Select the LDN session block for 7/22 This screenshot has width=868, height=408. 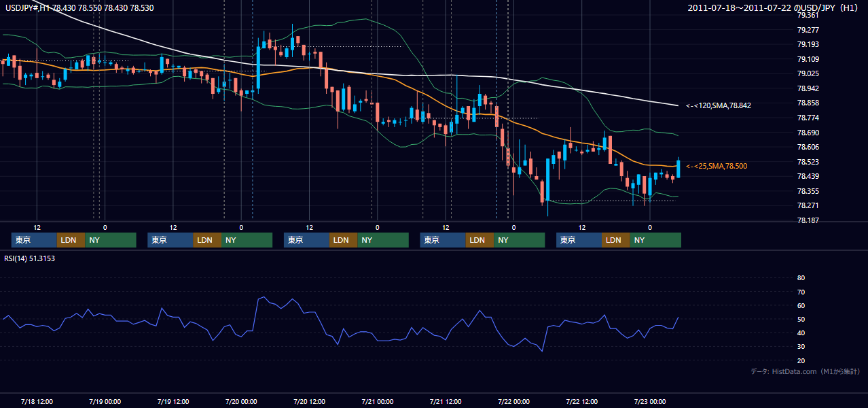click(615, 240)
